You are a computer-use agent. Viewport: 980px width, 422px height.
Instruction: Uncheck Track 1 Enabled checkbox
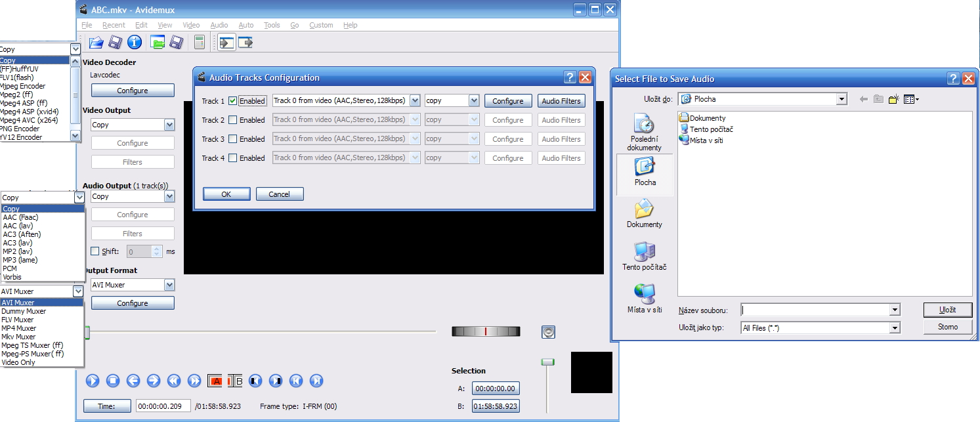[x=232, y=101]
